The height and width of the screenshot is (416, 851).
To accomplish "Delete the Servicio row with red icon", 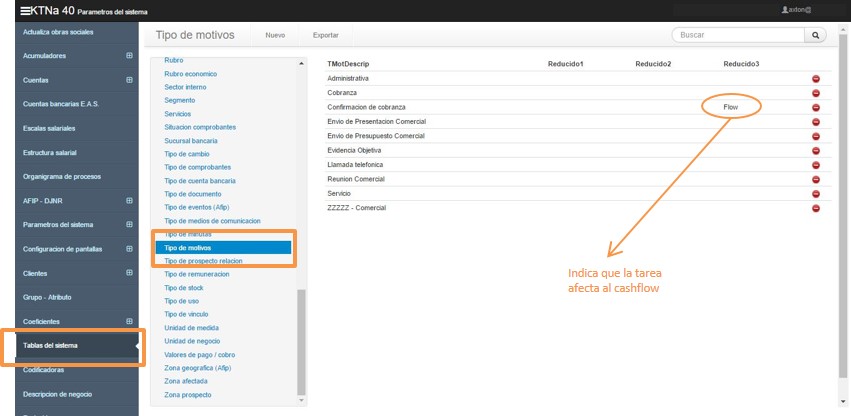I will [x=815, y=193].
